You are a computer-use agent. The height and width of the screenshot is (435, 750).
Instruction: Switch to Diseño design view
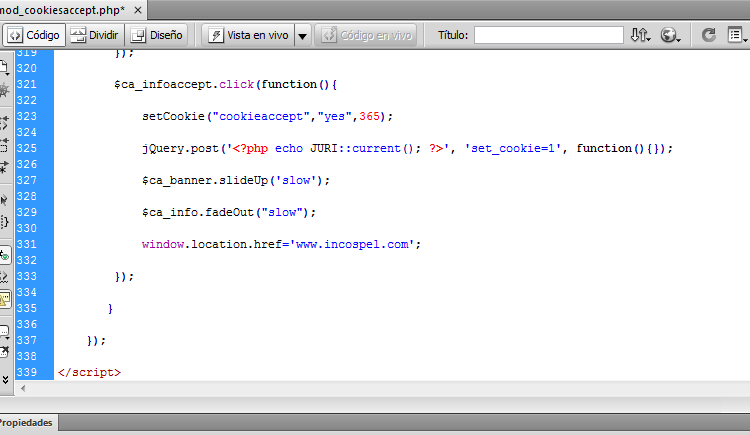(156, 35)
